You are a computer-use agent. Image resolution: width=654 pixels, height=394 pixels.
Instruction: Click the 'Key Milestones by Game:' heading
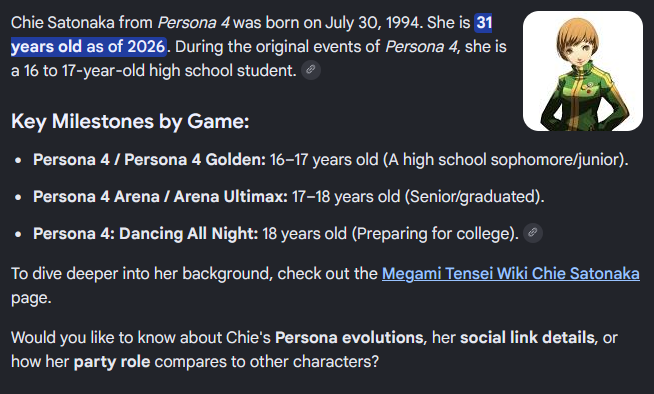(x=130, y=122)
